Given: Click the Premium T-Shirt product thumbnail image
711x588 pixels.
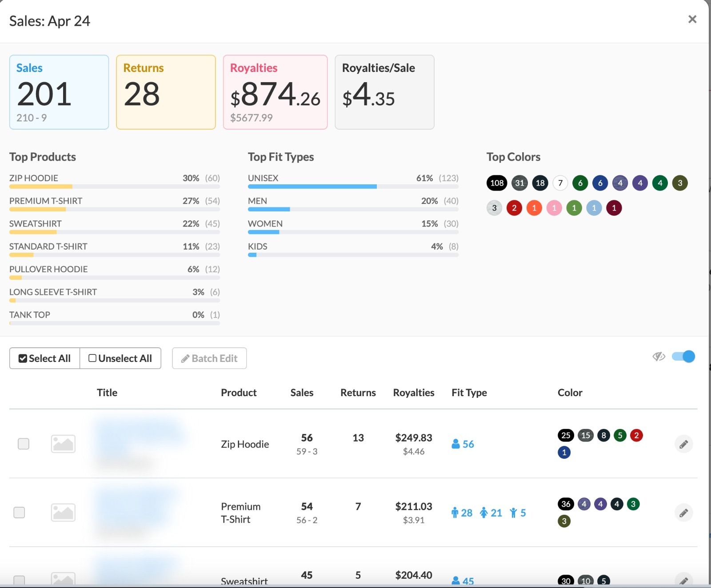Looking at the screenshot, I should (x=63, y=513).
